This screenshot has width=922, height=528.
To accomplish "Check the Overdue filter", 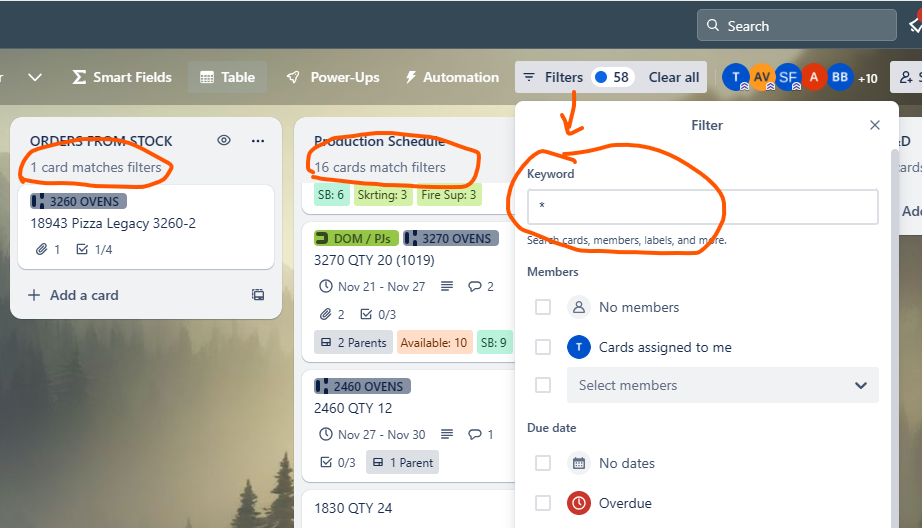I will click(x=543, y=503).
